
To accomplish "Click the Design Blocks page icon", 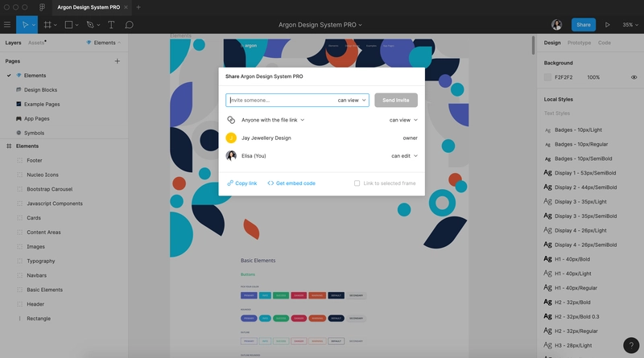I will (19, 89).
